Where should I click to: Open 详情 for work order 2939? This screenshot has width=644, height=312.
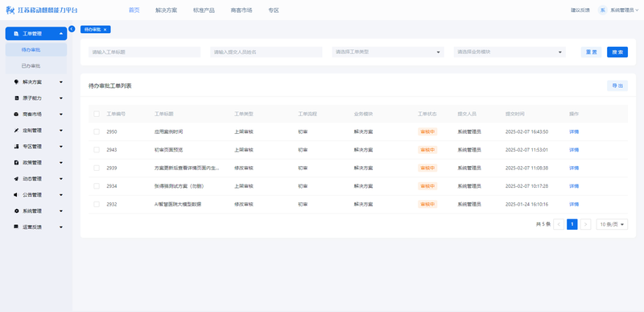[574, 168]
